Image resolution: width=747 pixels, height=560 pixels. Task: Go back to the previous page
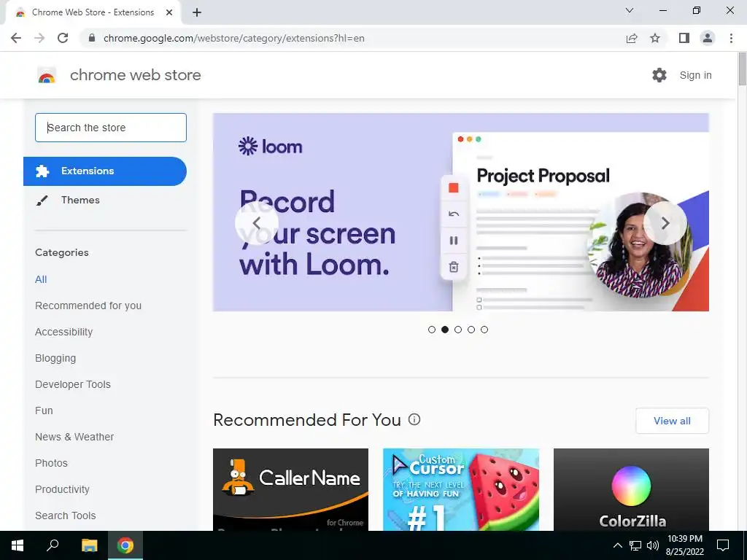[16, 38]
